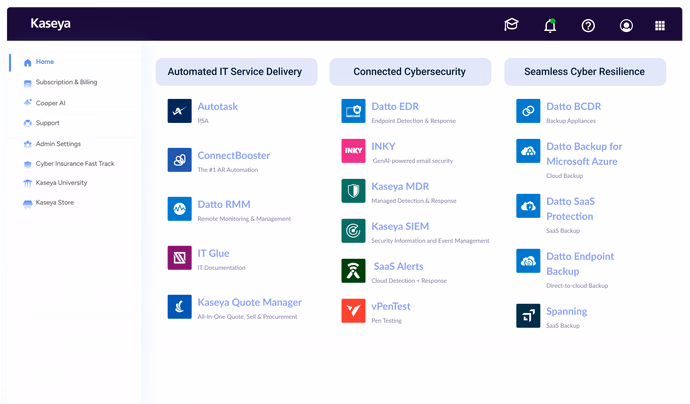Image resolution: width=690 pixels, height=404 pixels.
Task: Click the Datto BCDR icon
Action: pyautogui.click(x=528, y=111)
